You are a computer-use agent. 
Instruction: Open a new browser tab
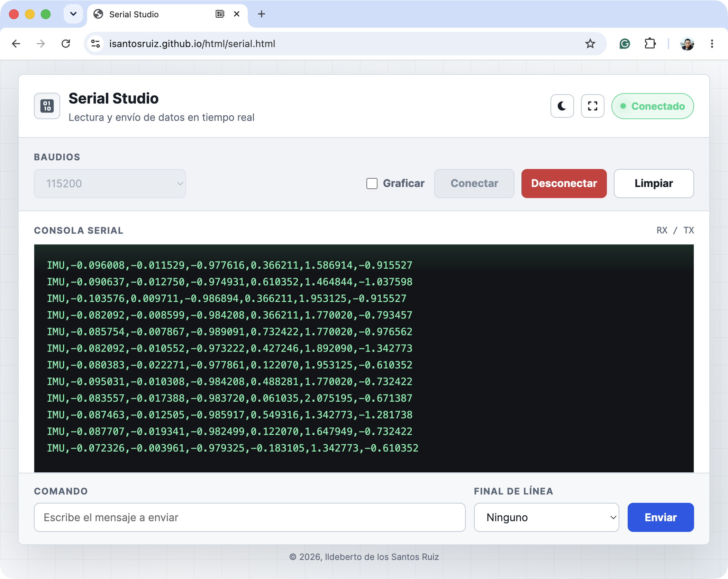click(262, 14)
